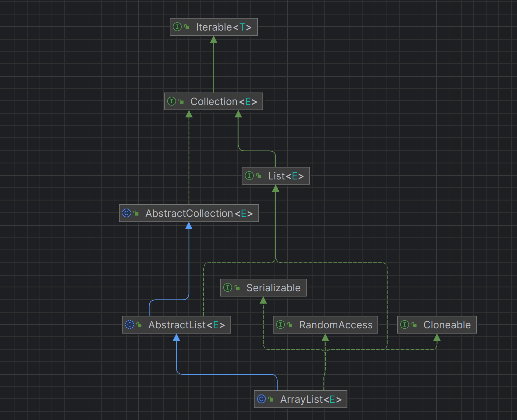Screen dimensions: 517x420
Task: Click the lock icon on AbstractCollection<E>
Action: tap(136, 213)
